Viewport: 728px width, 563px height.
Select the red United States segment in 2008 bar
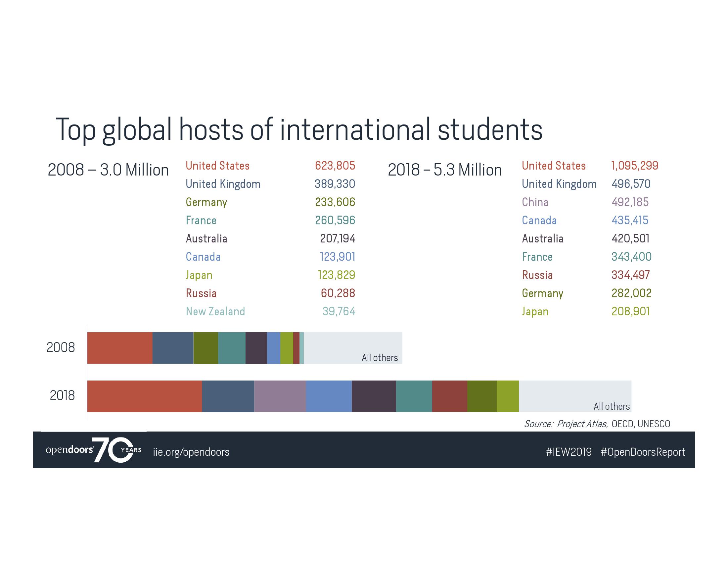tap(120, 348)
